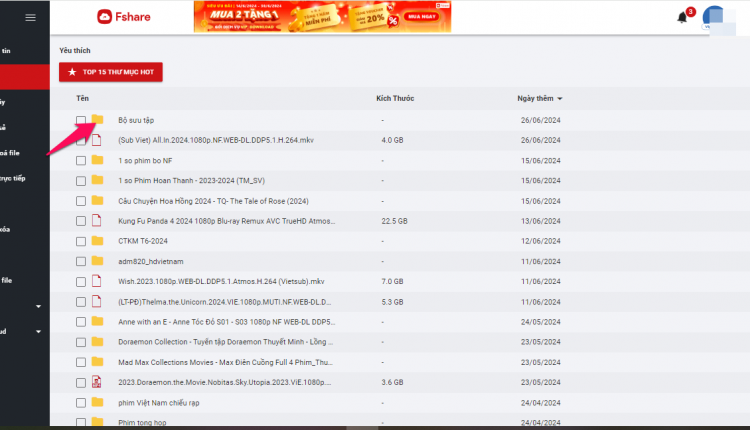The image size is (750, 430).
Task: Click folder icon of Doraemon Collection
Action: (x=98, y=341)
